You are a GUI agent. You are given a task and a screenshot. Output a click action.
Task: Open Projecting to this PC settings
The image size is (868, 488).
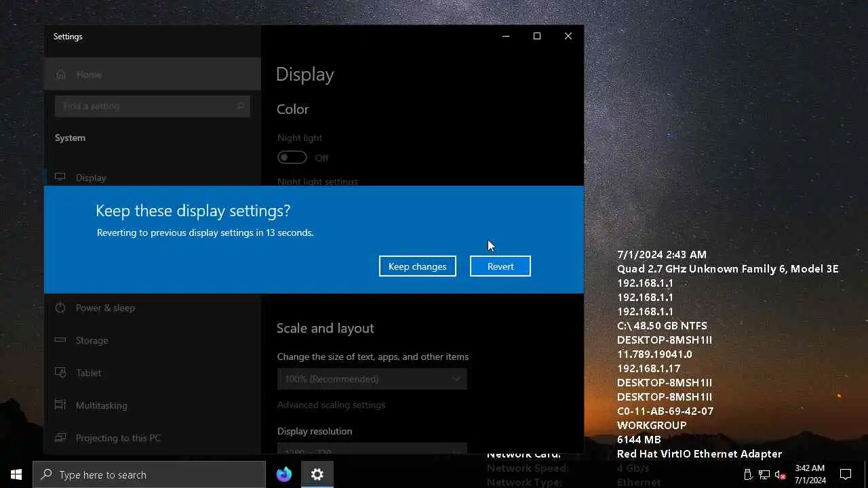153,438
